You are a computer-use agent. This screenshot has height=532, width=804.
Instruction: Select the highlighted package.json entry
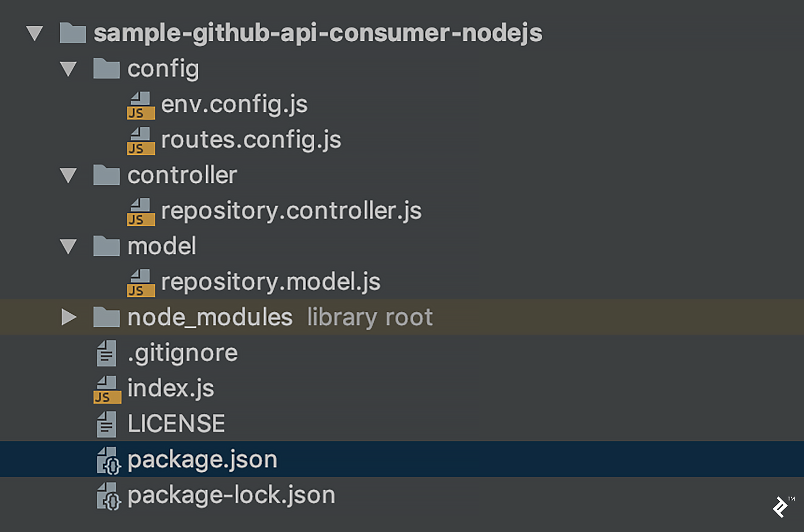(x=202, y=459)
